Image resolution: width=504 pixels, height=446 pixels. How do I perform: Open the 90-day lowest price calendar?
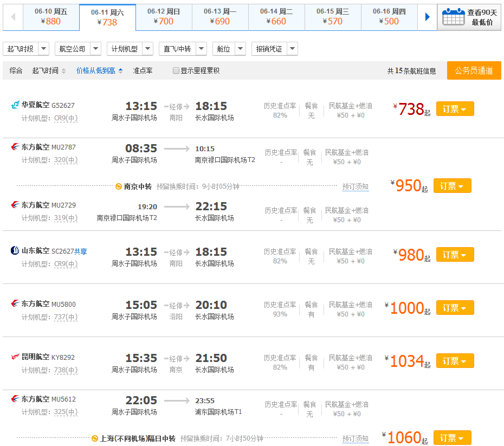[x=469, y=17]
